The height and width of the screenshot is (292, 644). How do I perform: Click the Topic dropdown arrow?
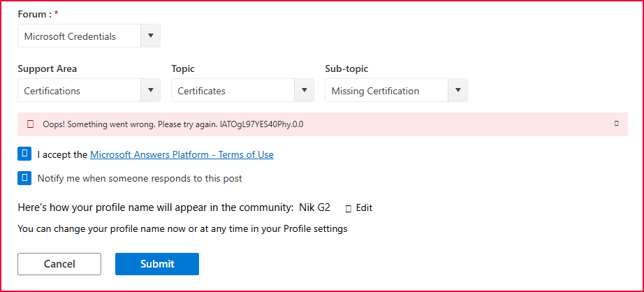(305, 90)
